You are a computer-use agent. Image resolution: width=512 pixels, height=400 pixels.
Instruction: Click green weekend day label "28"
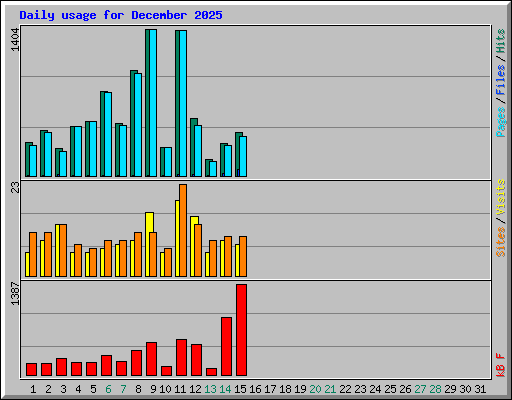coord(435,389)
